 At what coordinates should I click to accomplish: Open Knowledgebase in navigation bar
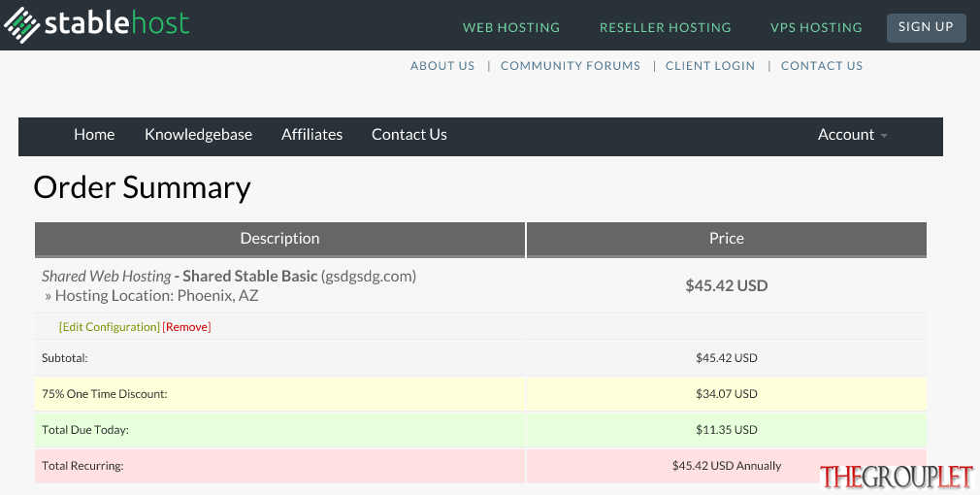tap(198, 134)
